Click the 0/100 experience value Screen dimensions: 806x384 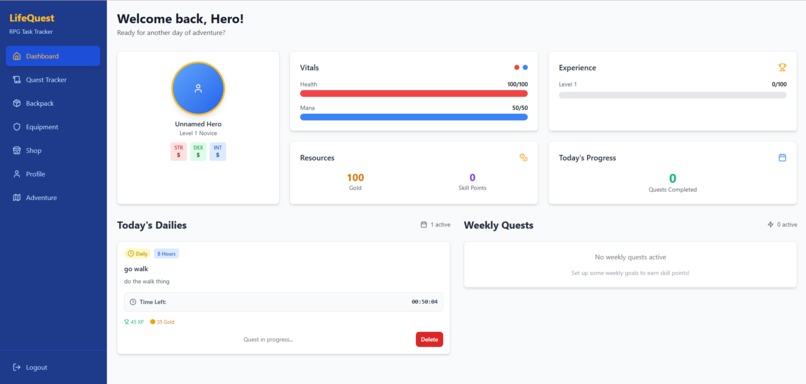pyautogui.click(x=779, y=84)
